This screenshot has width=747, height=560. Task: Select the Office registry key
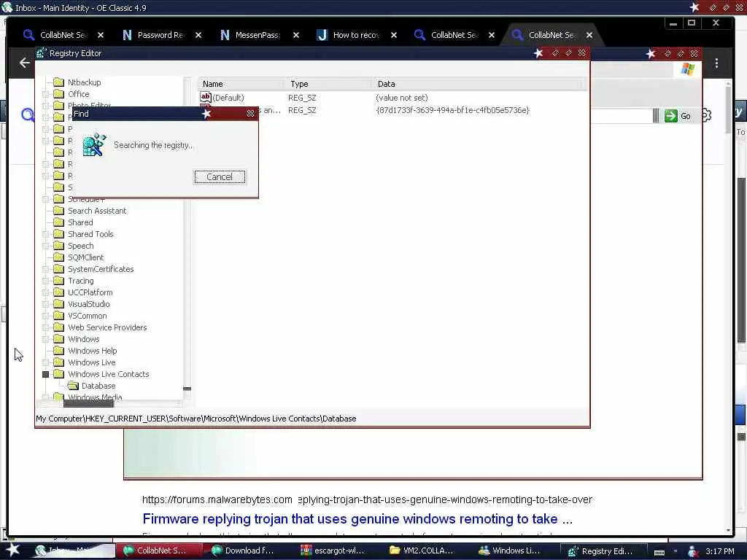point(79,94)
